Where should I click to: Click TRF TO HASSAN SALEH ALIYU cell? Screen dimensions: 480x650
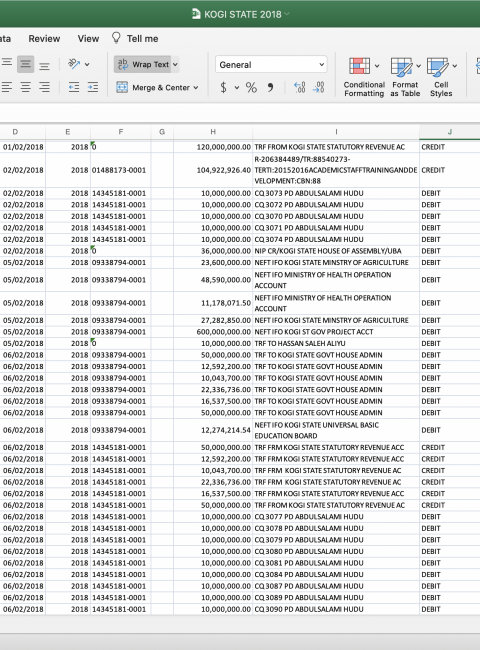[x=336, y=343]
